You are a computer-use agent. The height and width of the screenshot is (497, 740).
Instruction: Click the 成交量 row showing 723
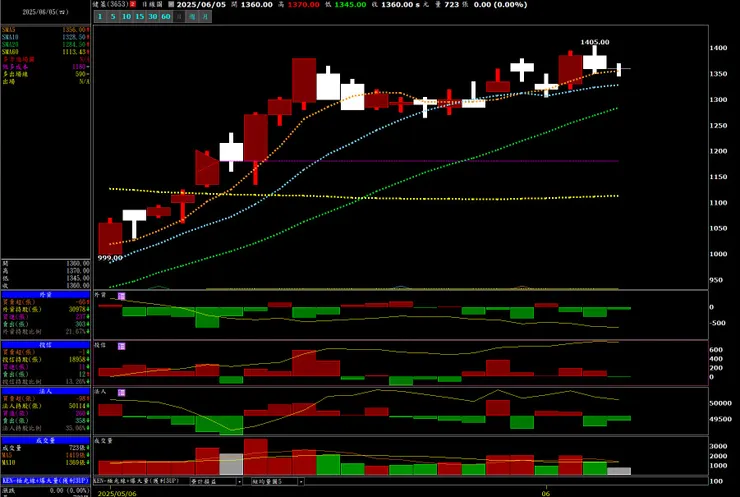[45, 447]
